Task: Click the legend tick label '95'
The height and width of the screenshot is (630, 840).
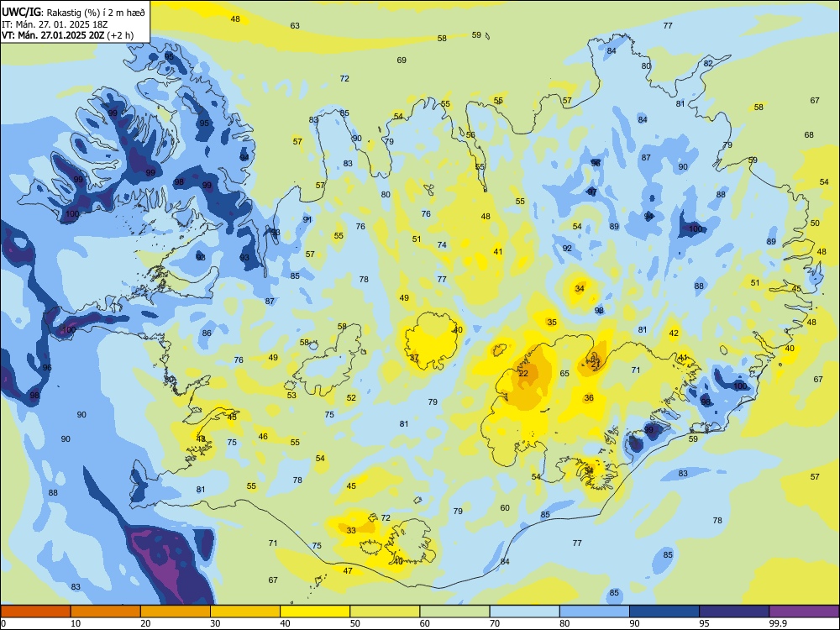Action: 705,623
